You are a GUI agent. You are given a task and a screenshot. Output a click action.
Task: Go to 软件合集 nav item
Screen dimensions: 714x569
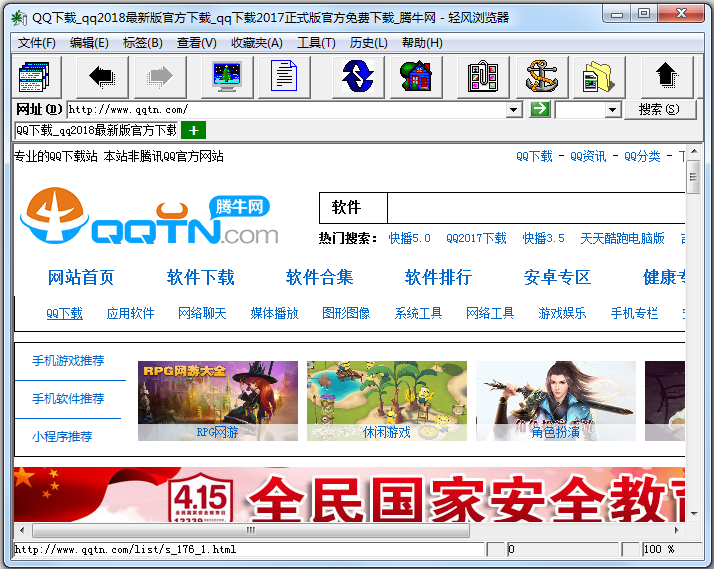320,277
